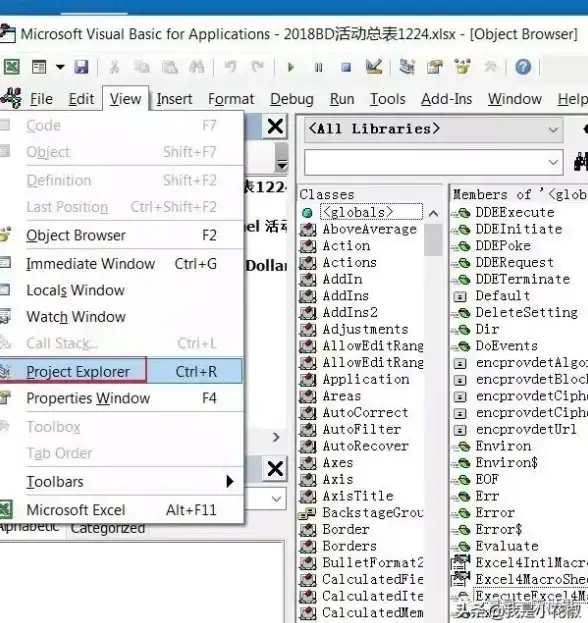588x623 pixels.
Task: Open the Debug menu
Action: [x=292, y=99]
